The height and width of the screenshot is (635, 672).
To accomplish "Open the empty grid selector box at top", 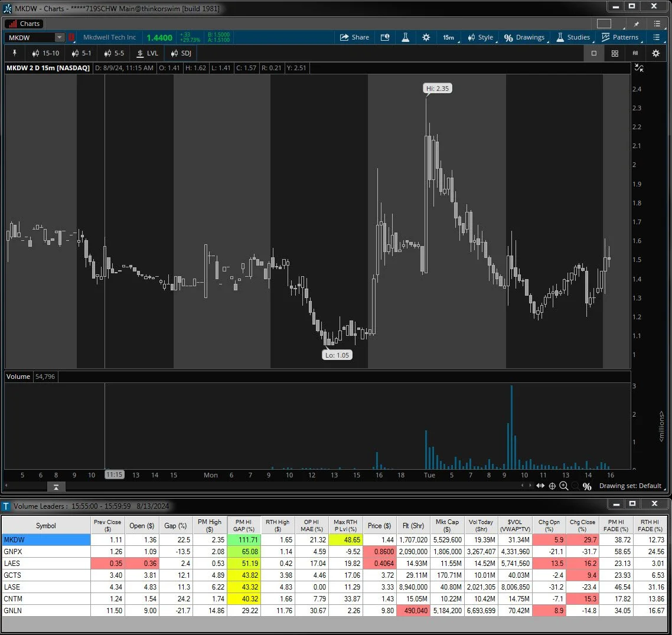I will [604, 24].
